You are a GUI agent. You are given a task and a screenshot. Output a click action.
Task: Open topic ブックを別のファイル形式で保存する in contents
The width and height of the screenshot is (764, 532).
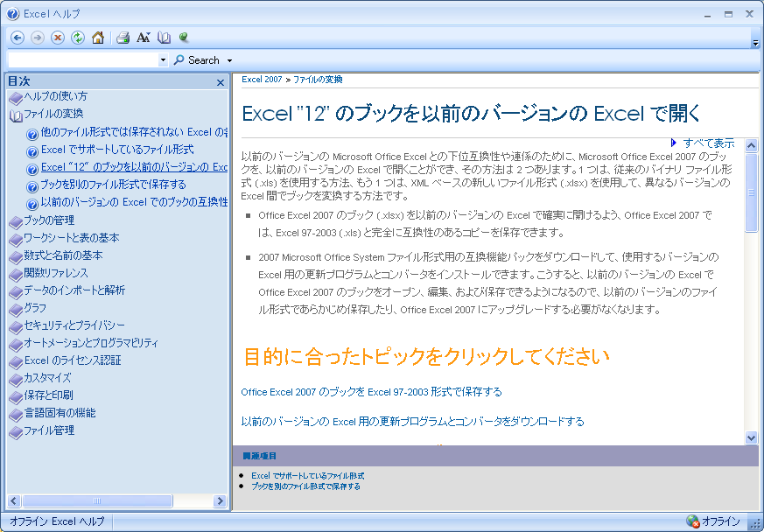[114, 185]
